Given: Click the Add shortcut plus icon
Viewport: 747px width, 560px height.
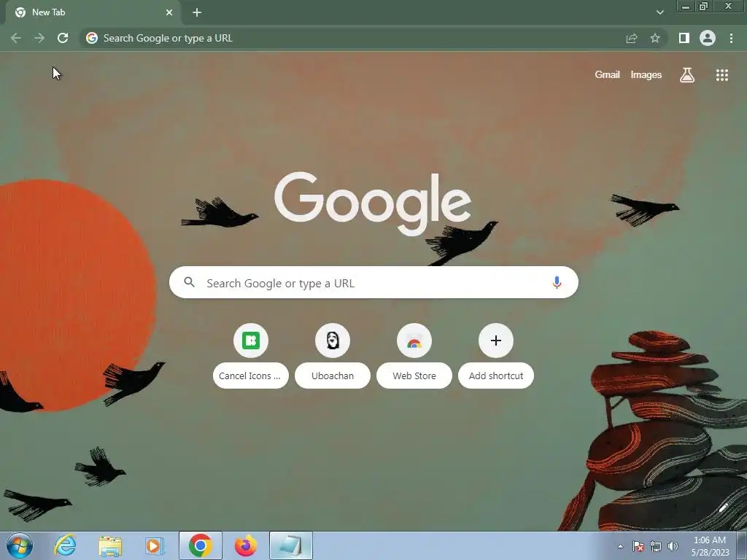Looking at the screenshot, I should click(x=496, y=341).
